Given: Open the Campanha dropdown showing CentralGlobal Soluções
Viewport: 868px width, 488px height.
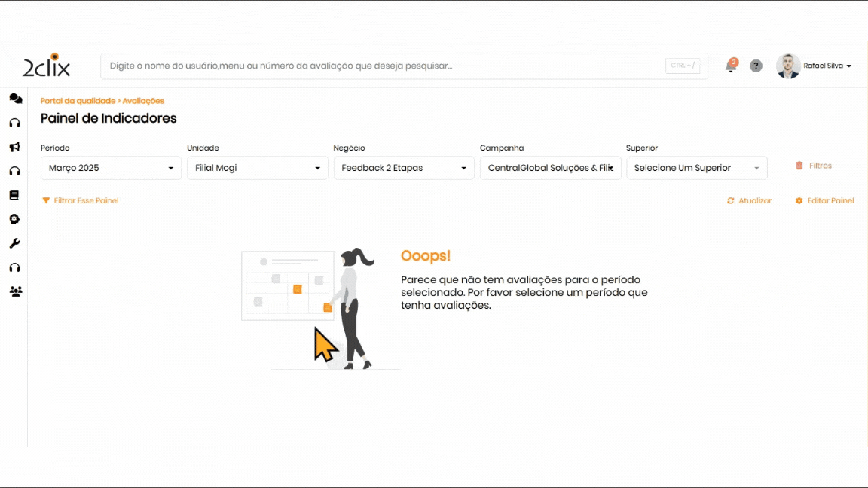Looking at the screenshot, I should click(x=550, y=168).
